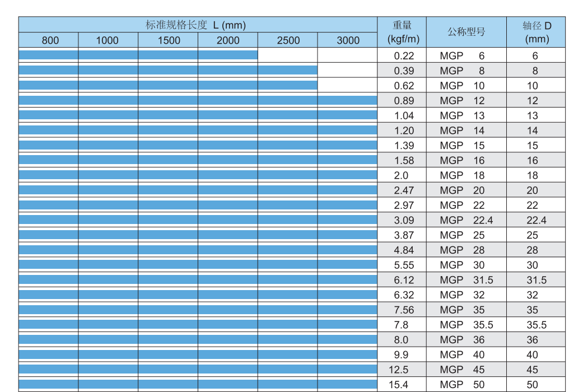583x392 pixels.
Task: Click the 标准规格长度 L (mm) header
Action: (197, 25)
